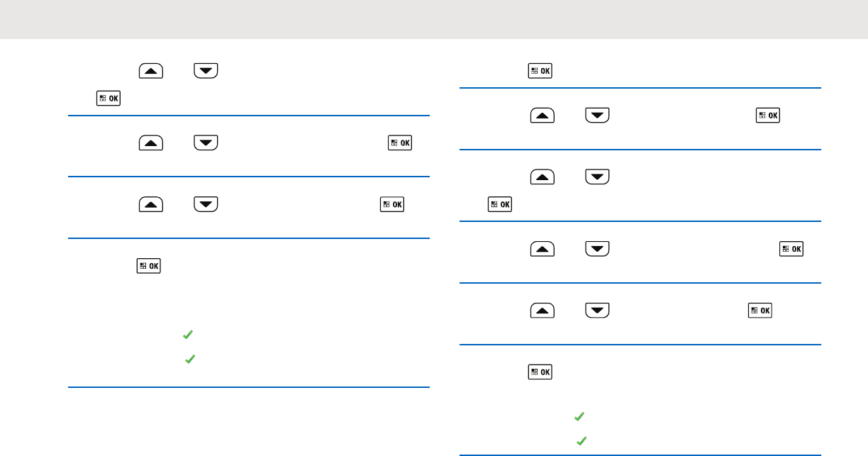Click upper green checkmark in right column
Image resolution: width=868 pixels, height=456 pixels.
point(579,416)
